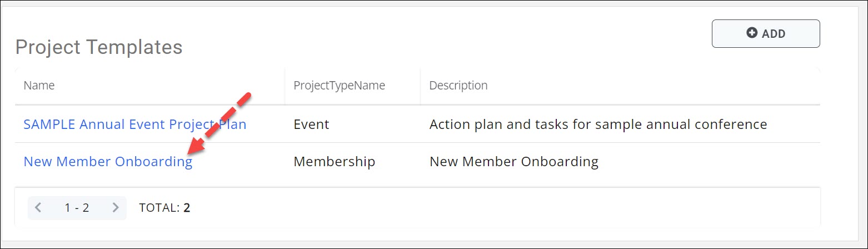Click the New Member Onboarding description cell
868x249 pixels.
pyautogui.click(x=513, y=162)
